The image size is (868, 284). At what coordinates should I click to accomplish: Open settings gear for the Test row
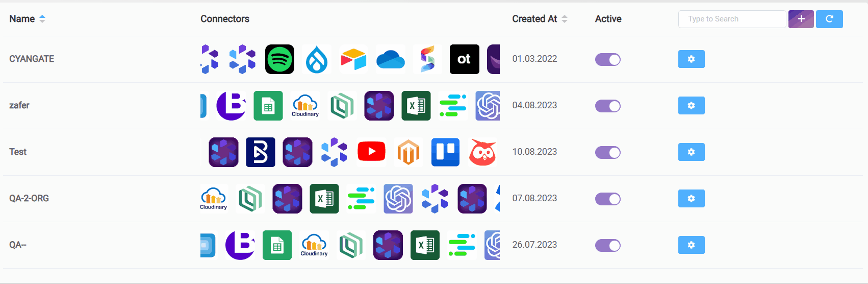tap(691, 152)
